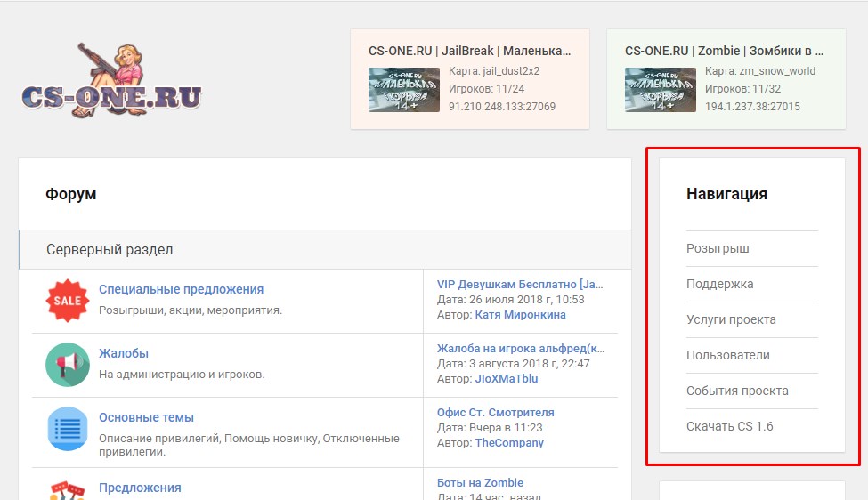Open the Офис Ст. Смотрителя topic
Image resolution: width=868 pixels, height=500 pixels.
pyautogui.click(x=496, y=413)
